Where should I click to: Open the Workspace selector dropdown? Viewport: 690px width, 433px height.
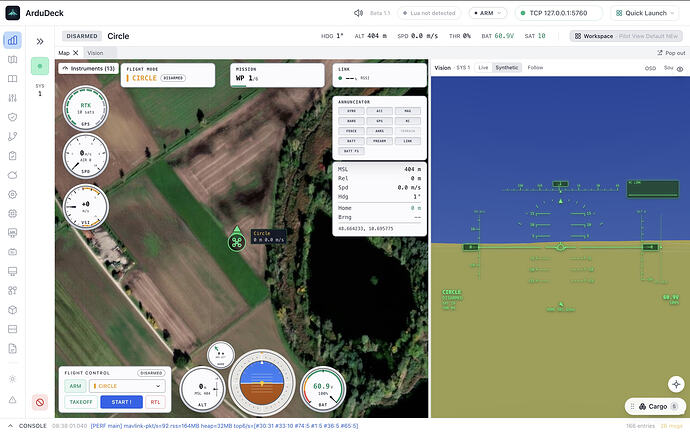pos(626,36)
